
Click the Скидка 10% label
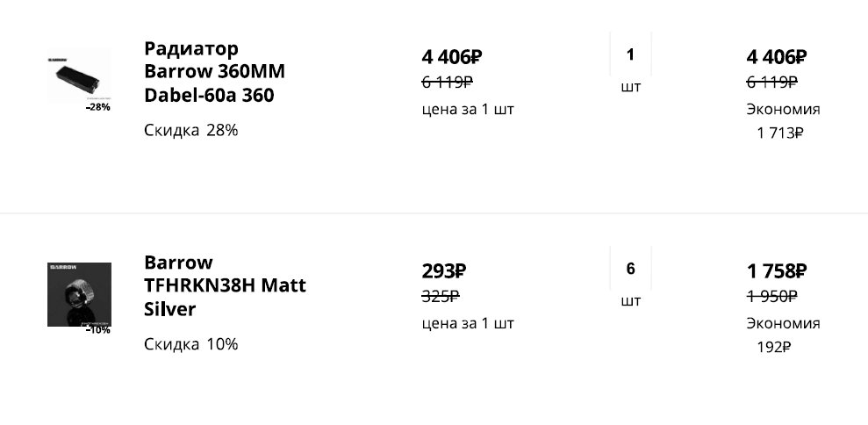[x=190, y=344]
